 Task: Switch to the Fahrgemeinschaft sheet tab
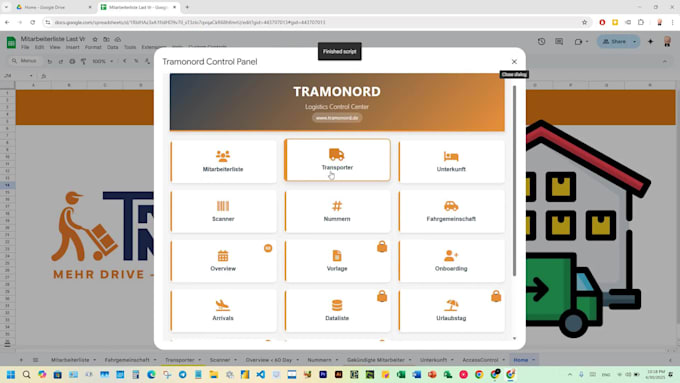(127, 360)
